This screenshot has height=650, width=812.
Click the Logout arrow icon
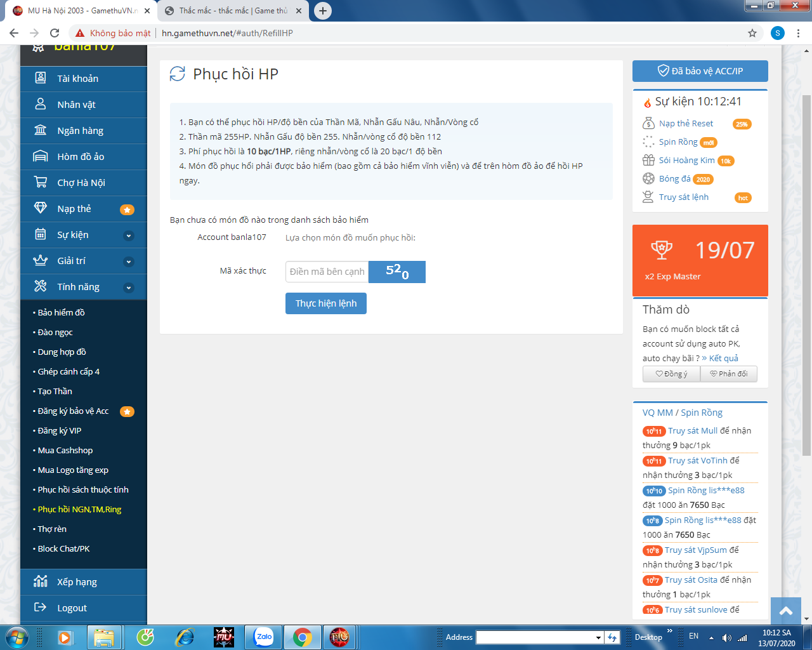tap(41, 607)
